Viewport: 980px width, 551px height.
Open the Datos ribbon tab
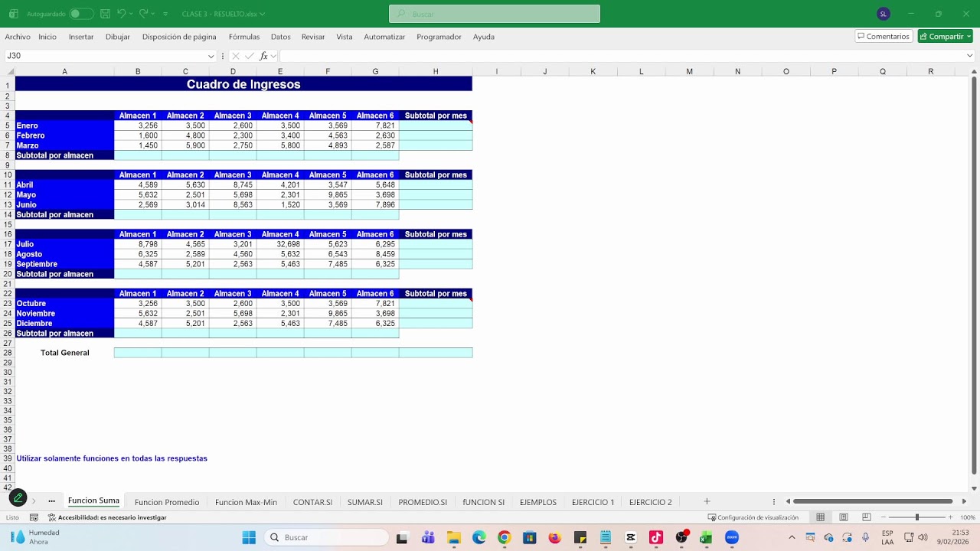coord(281,37)
